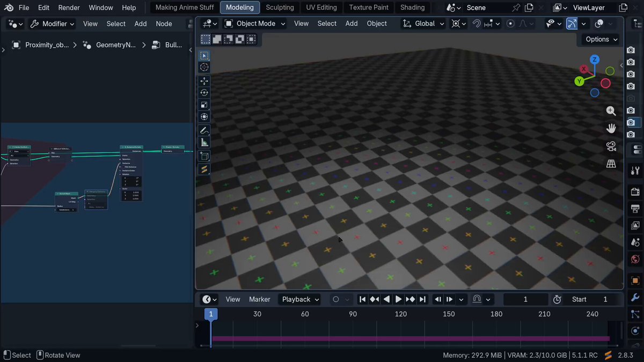Switch perspective/orthographic with grid icon
Screen dimensions: 644x362
(x=611, y=164)
